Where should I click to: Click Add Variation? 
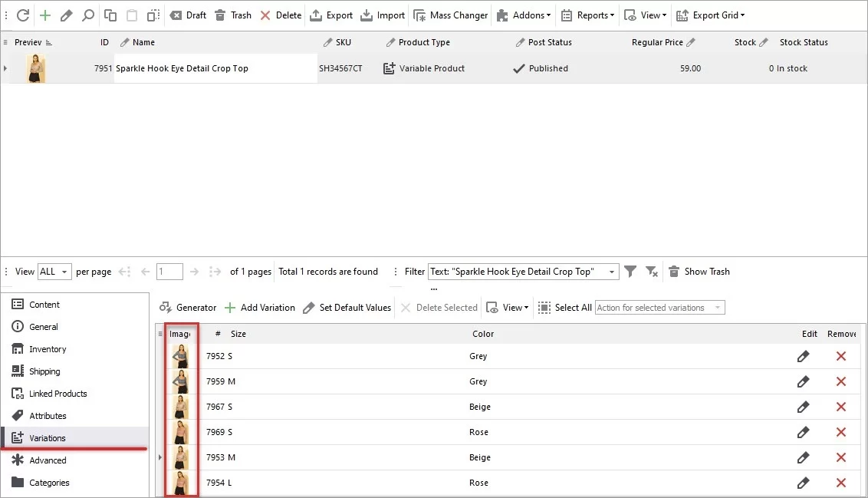coord(260,307)
